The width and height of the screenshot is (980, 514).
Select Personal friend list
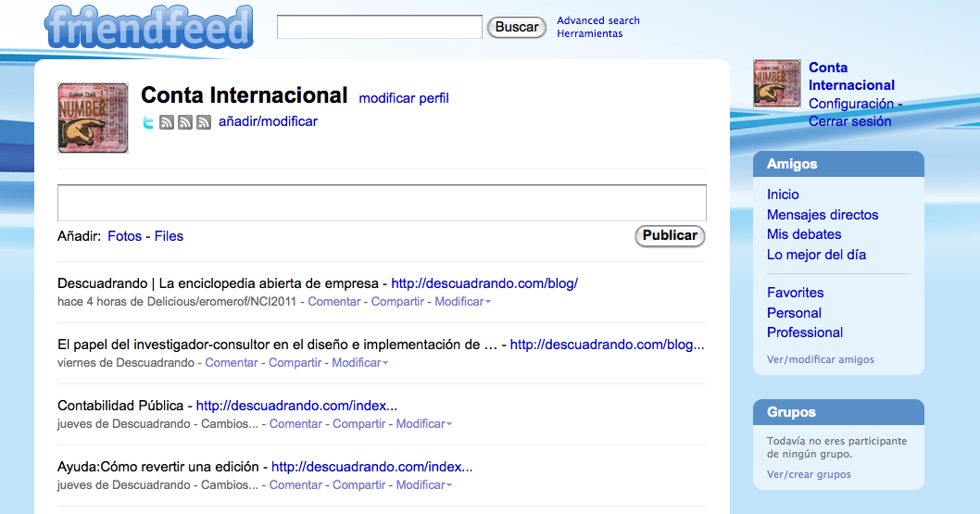tap(794, 313)
